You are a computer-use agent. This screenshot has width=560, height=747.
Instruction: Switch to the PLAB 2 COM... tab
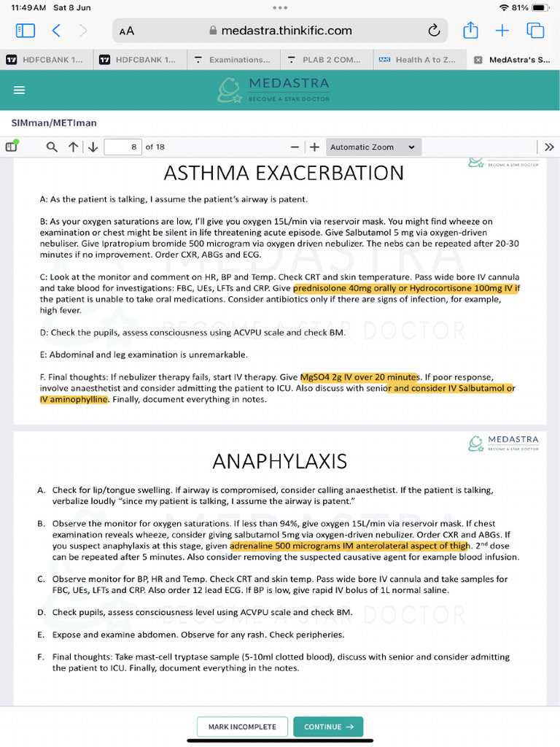click(326, 60)
